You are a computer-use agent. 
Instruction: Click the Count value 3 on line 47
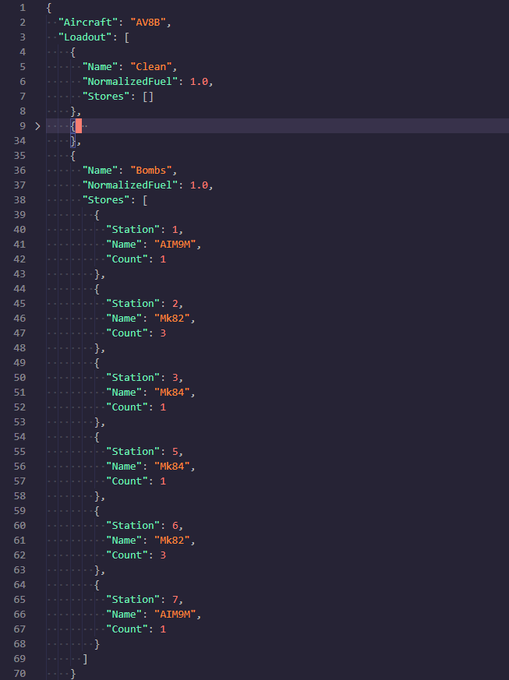pos(163,333)
